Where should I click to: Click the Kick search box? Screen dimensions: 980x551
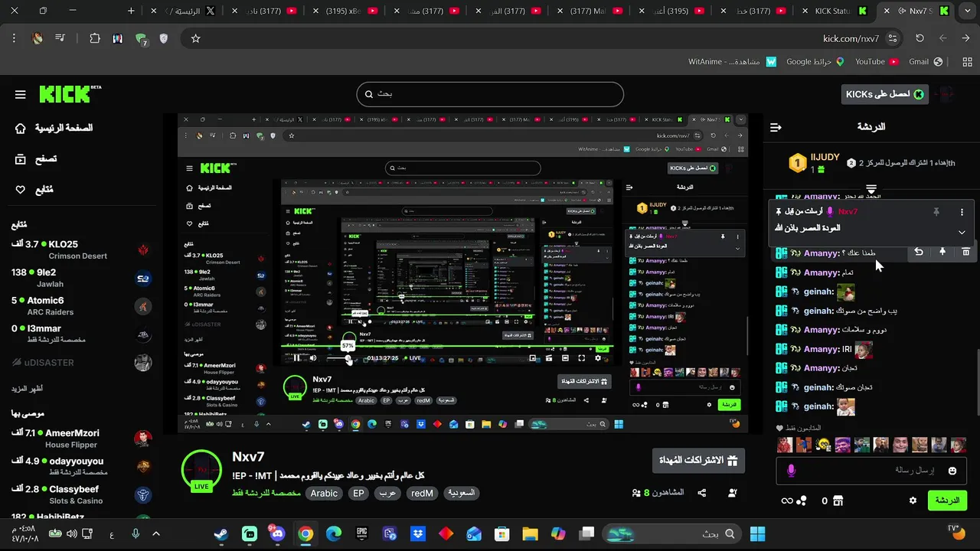490,94
